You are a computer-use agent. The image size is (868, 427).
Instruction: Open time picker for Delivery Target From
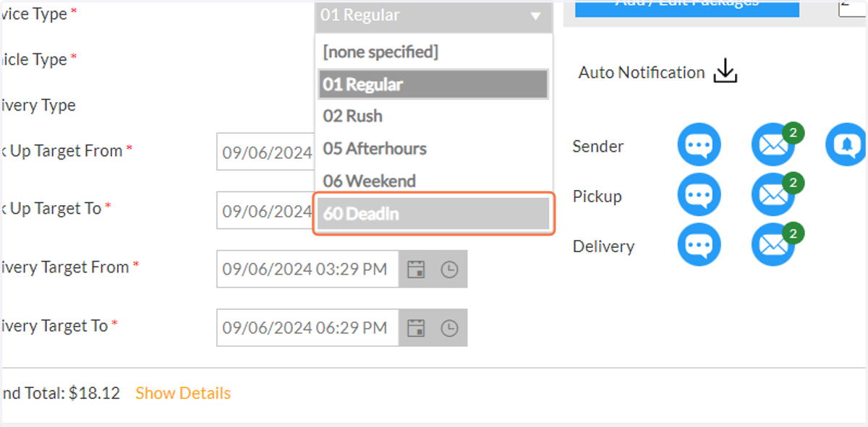[450, 269]
